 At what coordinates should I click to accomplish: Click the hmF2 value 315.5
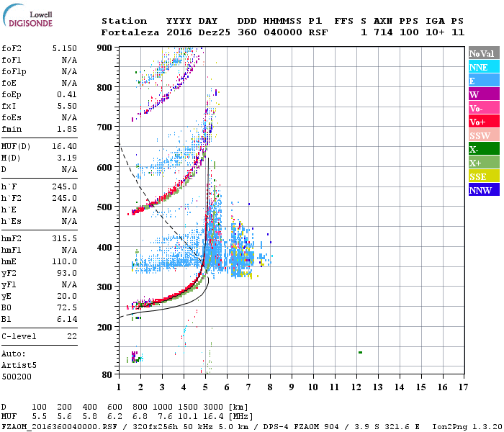65,238
